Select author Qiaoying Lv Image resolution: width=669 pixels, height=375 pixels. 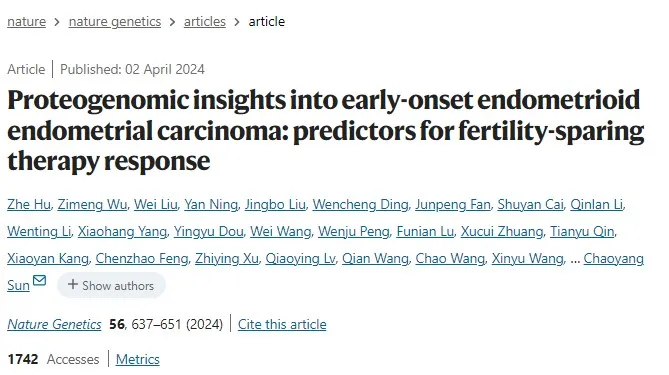[300, 259]
